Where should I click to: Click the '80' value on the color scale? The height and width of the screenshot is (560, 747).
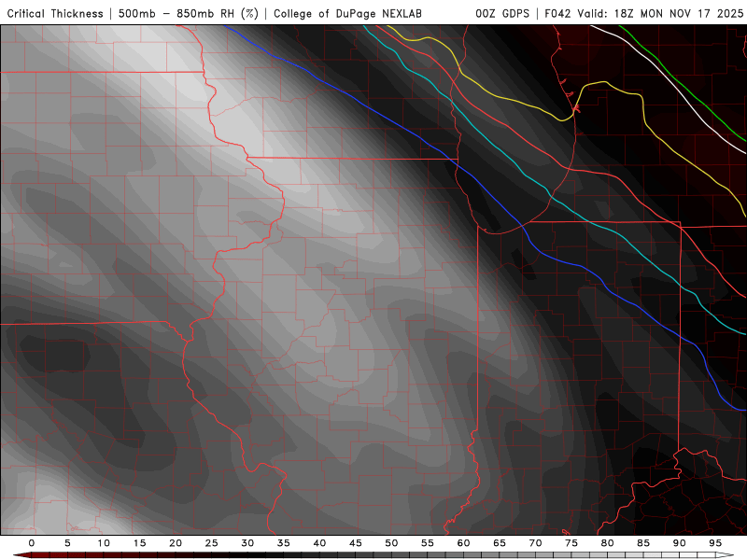[607, 543]
